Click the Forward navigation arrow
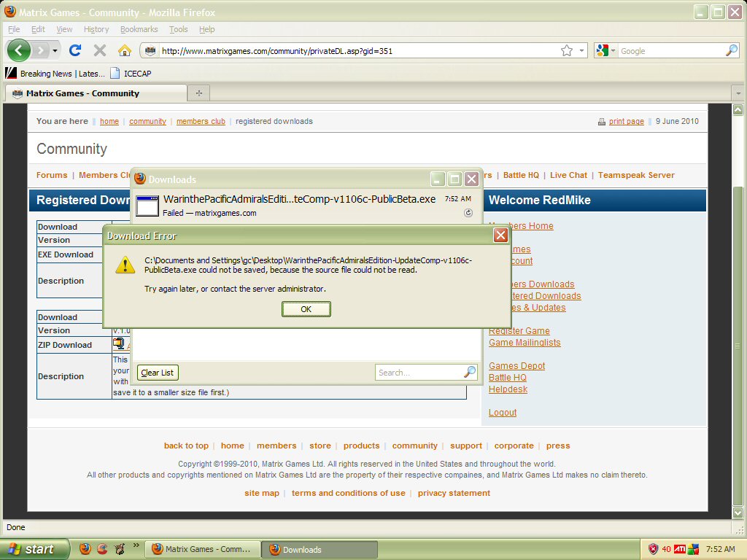 coord(41,50)
